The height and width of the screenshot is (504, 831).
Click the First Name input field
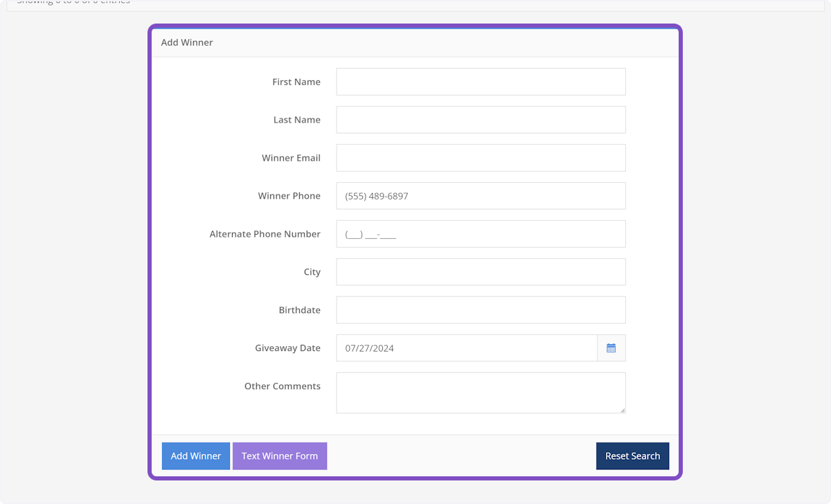(x=481, y=81)
